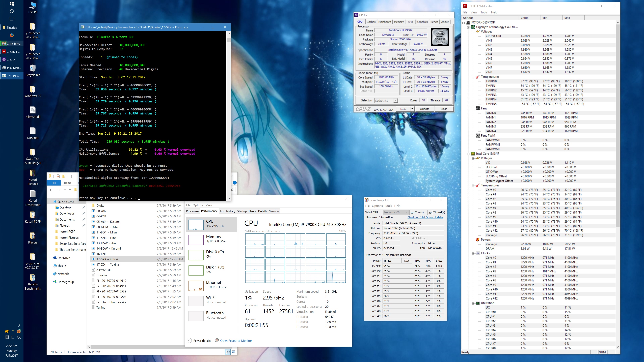Click the Cortana circle icon
The image size is (644, 362).
tap(12, 11)
